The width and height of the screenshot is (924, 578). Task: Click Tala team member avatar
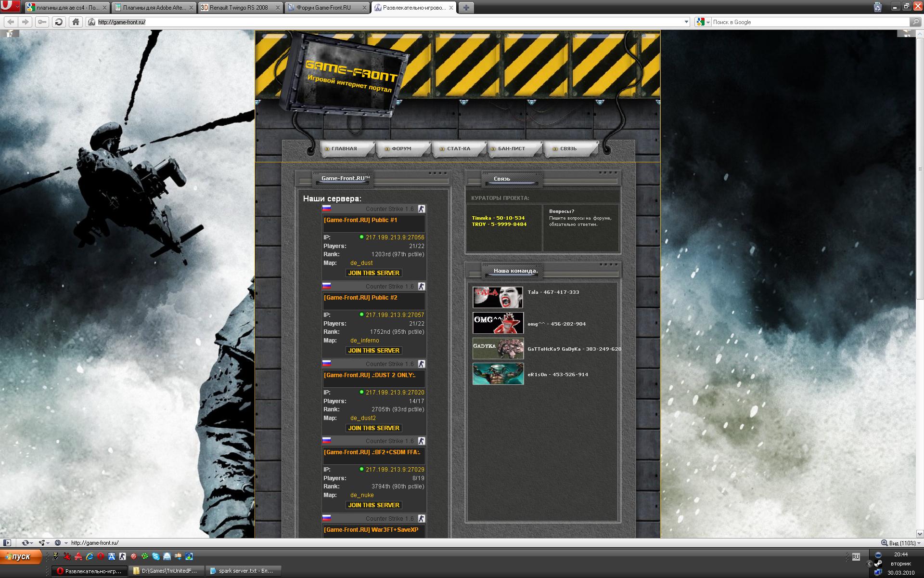pos(498,297)
